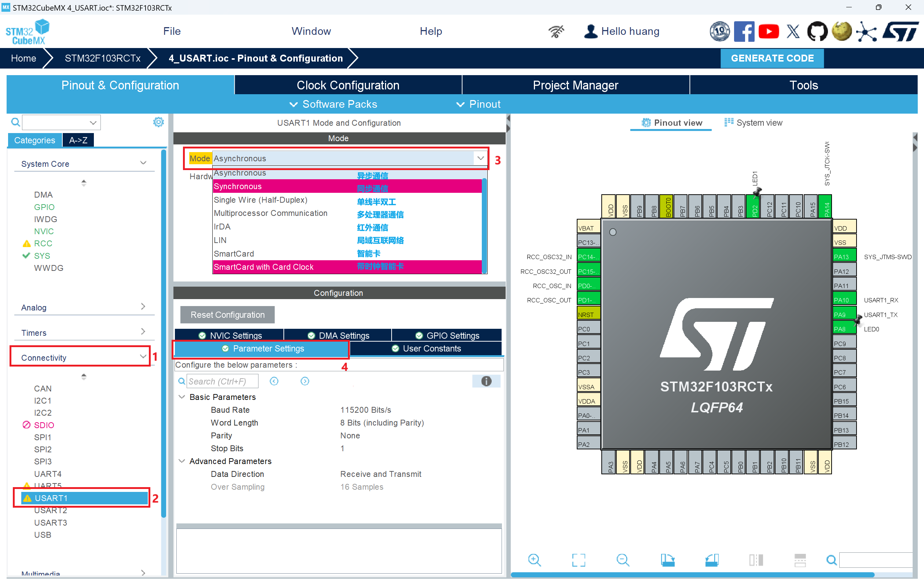
Task: Click the zoom in icon under pinout view
Action: [534, 560]
